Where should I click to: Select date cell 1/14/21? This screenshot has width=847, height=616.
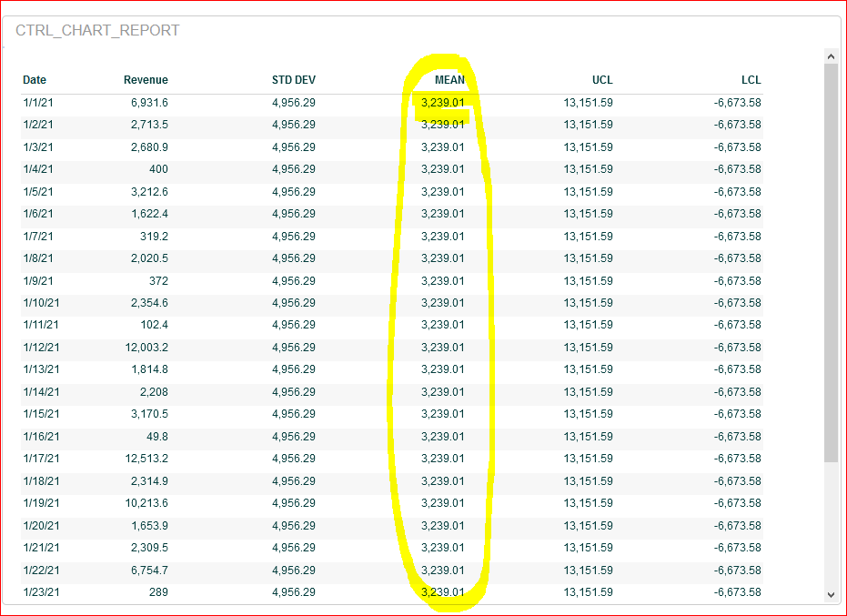tap(42, 392)
